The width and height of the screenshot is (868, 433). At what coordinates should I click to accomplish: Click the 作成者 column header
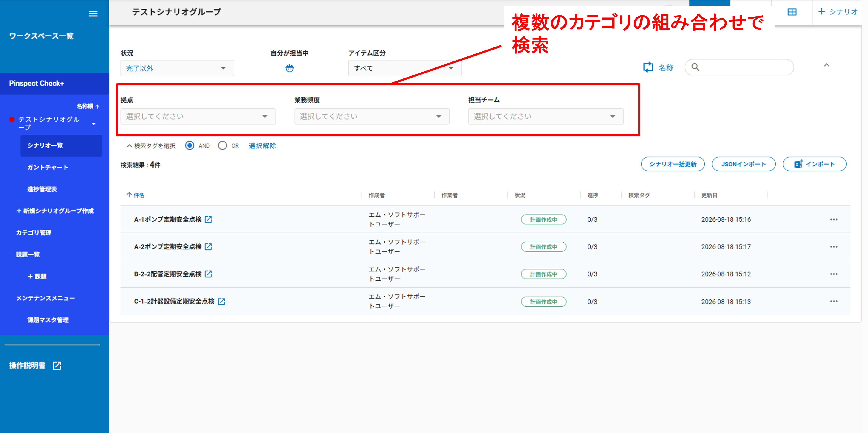(x=376, y=195)
